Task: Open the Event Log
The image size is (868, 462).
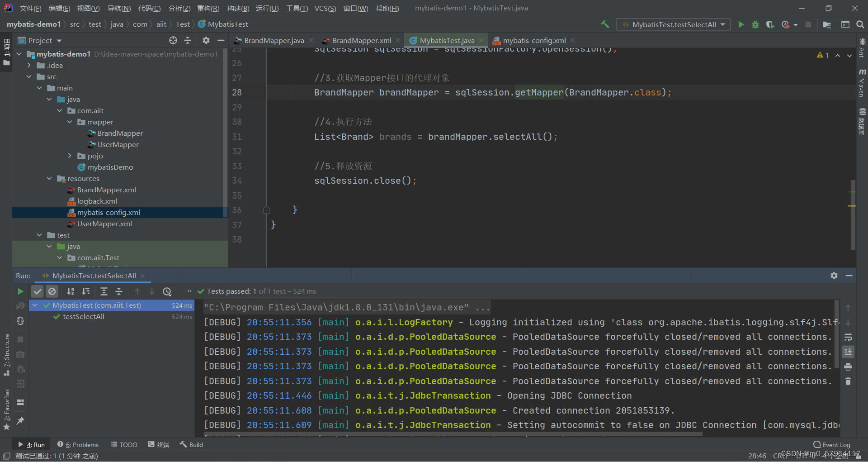Action: point(832,445)
